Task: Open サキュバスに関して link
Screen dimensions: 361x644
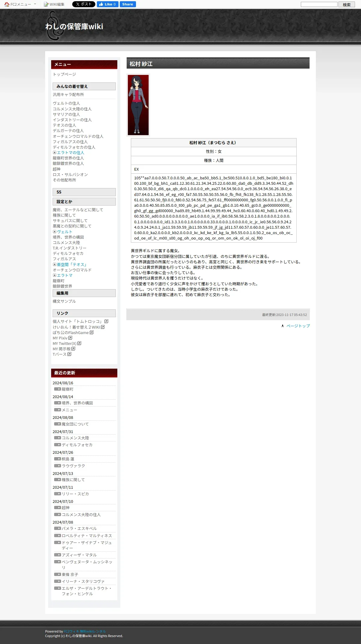Action: (70, 221)
